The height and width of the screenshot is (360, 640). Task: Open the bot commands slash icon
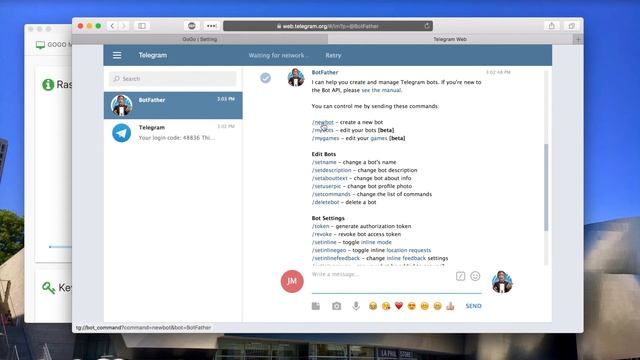[x=460, y=276]
